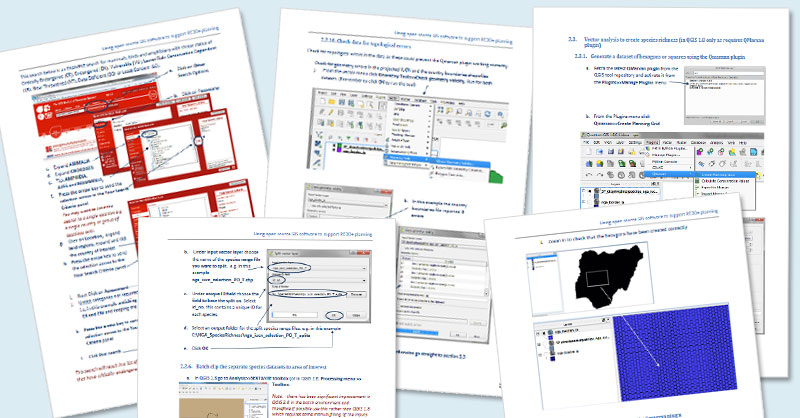This screenshot has width=800, height=418.
Task: Select highlighted Geometry Tools entry in middle page Vector menu
Action: click(406, 158)
